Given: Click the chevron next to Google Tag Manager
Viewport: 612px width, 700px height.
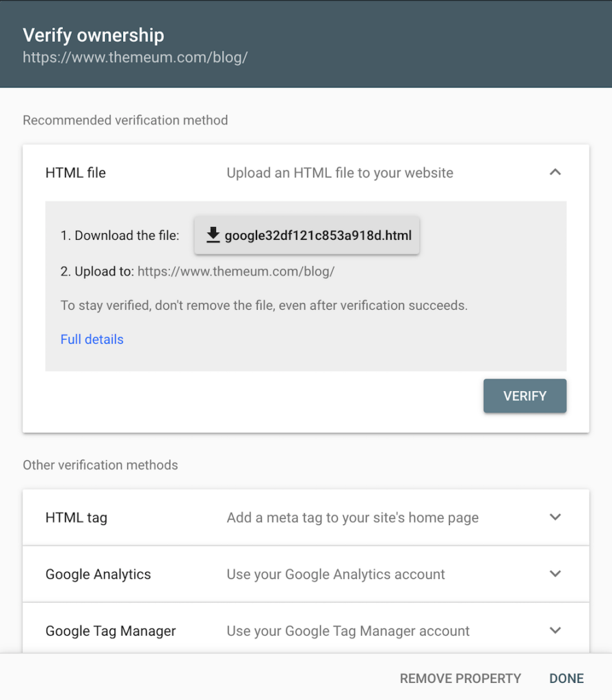Looking at the screenshot, I should [555, 631].
